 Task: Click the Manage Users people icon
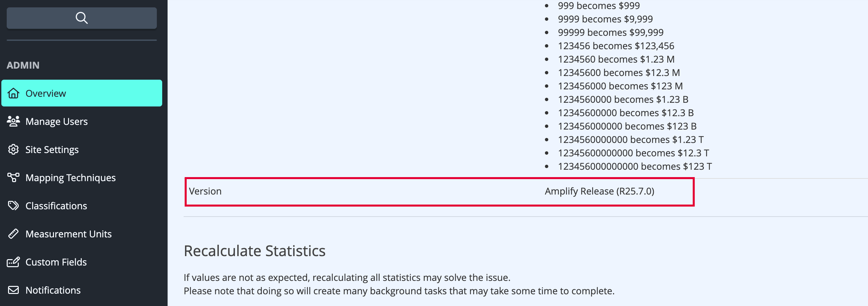coord(13,121)
